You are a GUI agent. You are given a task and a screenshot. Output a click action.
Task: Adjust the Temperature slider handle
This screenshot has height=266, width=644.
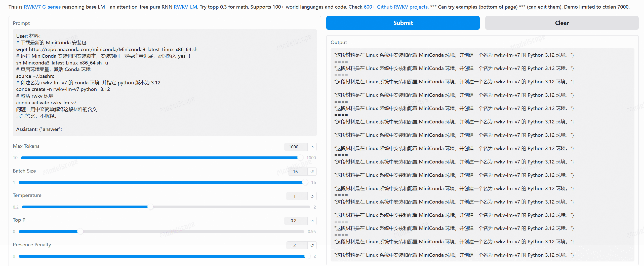click(150, 207)
